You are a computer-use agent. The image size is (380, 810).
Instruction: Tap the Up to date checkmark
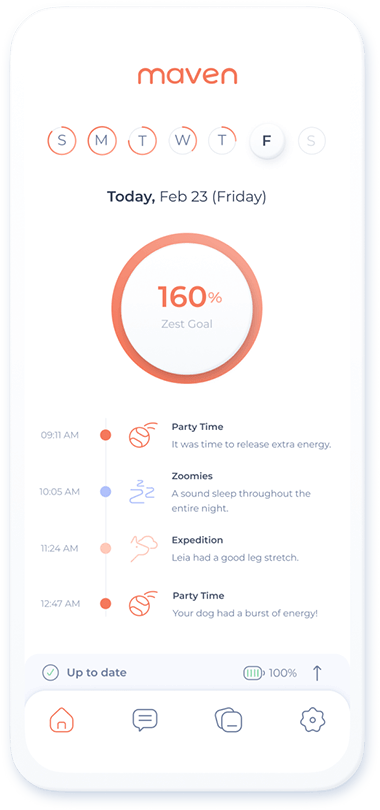click(51, 673)
